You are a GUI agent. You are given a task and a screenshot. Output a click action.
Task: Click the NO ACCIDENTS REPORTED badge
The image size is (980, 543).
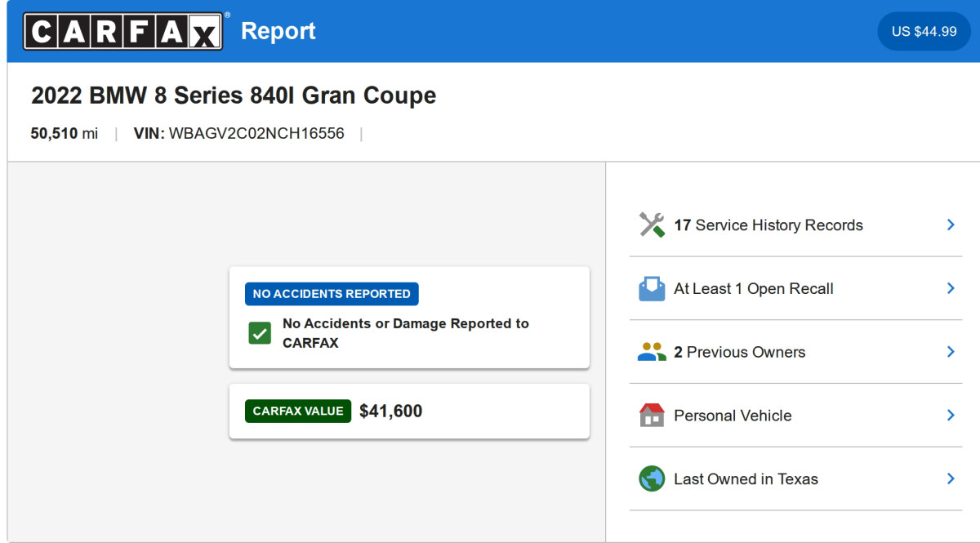[332, 294]
